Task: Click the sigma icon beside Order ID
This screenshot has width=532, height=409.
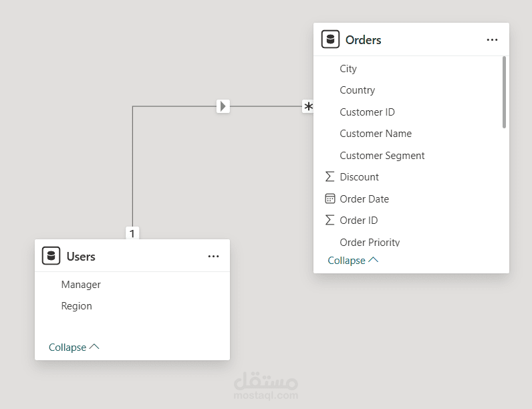Action: pyautogui.click(x=329, y=220)
